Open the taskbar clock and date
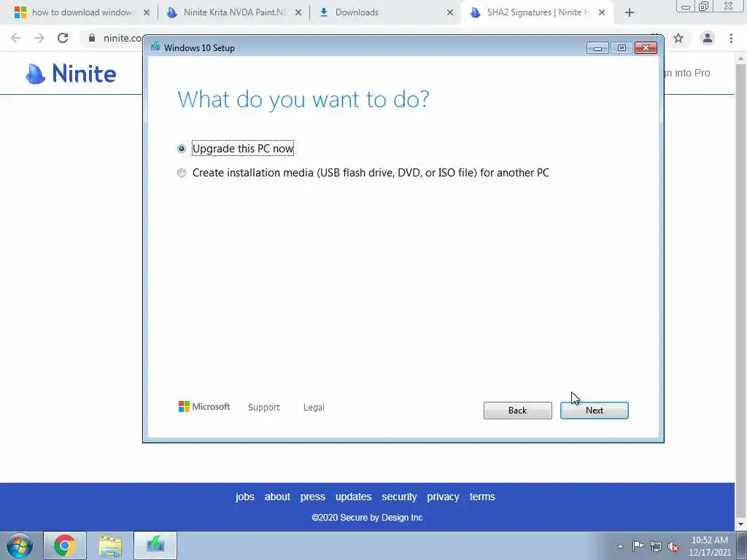Image resolution: width=747 pixels, height=560 pixels. [710, 546]
